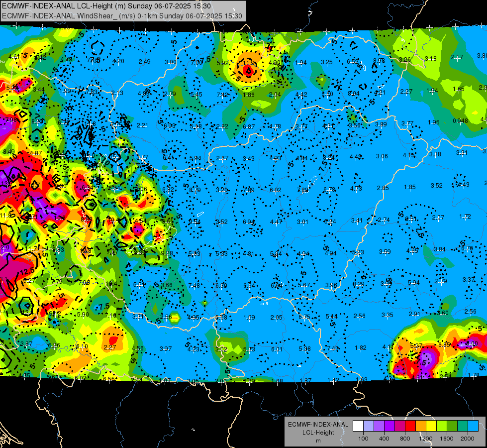Click the 1.59 wind shear value

pyautogui.click(x=249, y=318)
